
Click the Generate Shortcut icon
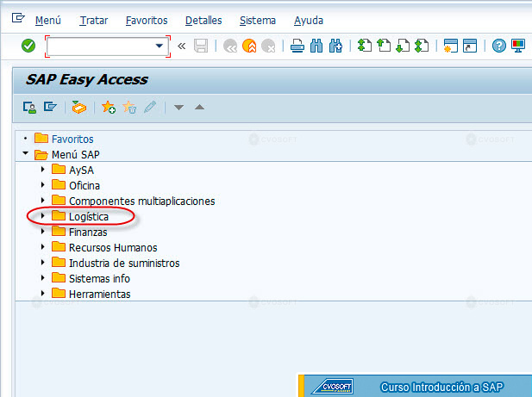(x=470, y=46)
